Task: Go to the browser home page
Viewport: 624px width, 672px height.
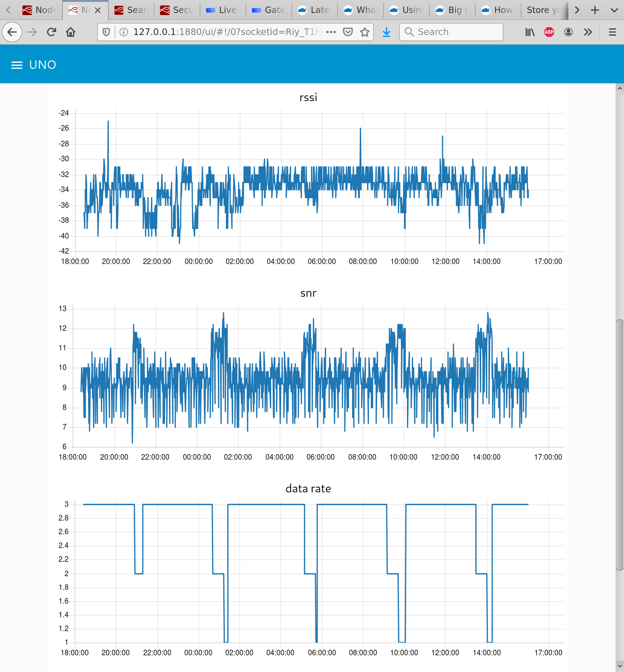Action: click(71, 32)
